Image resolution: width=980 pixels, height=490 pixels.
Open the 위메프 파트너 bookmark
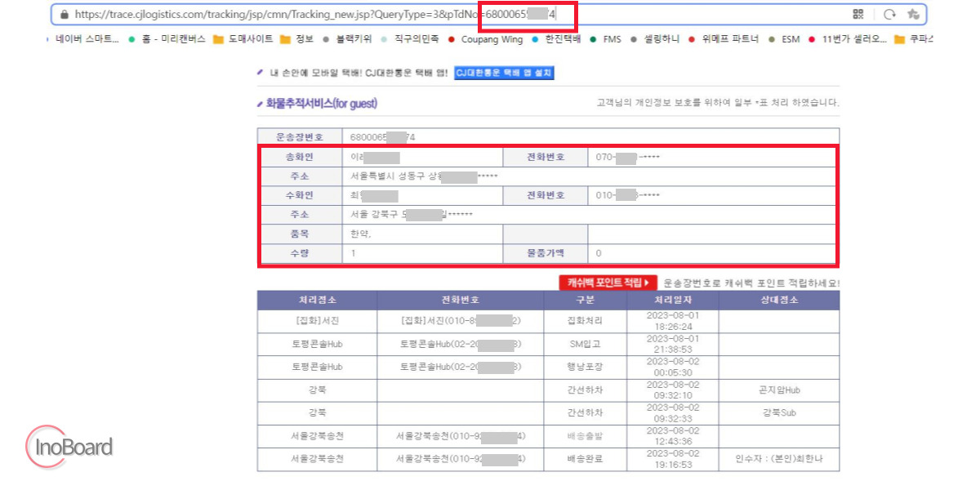point(724,38)
